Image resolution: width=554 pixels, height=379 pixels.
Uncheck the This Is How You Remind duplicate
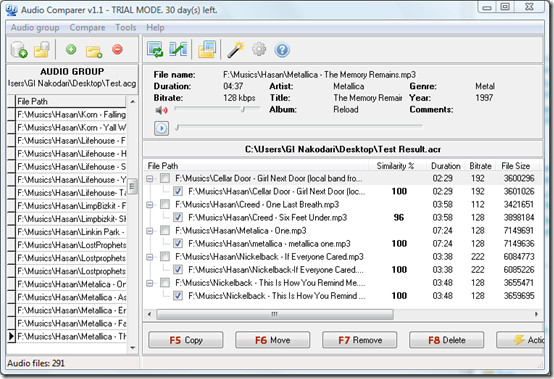click(x=178, y=296)
